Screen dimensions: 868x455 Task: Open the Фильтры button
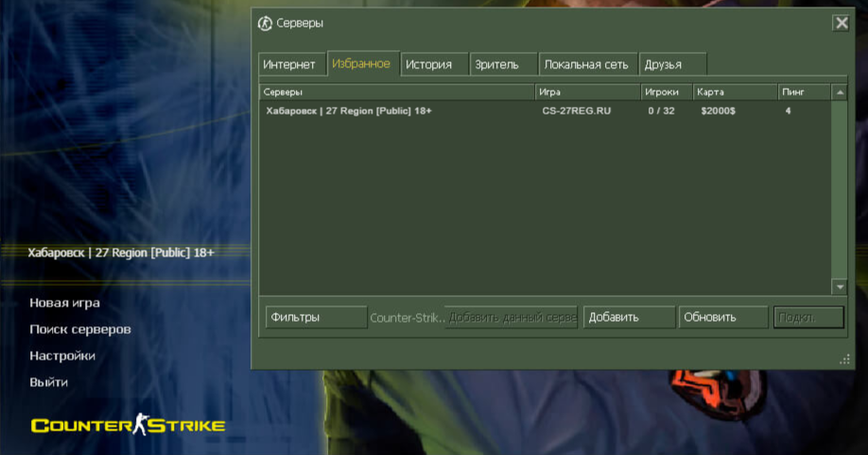point(316,317)
